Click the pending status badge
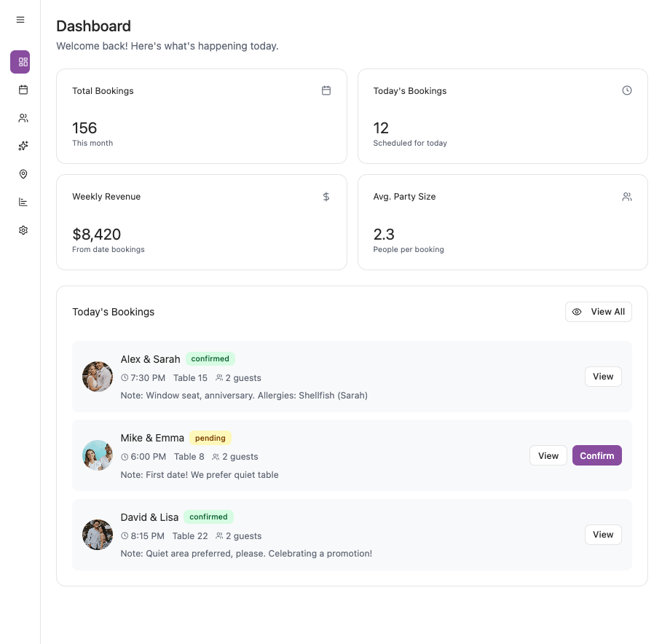This screenshot has height=644, width=662. (210, 438)
